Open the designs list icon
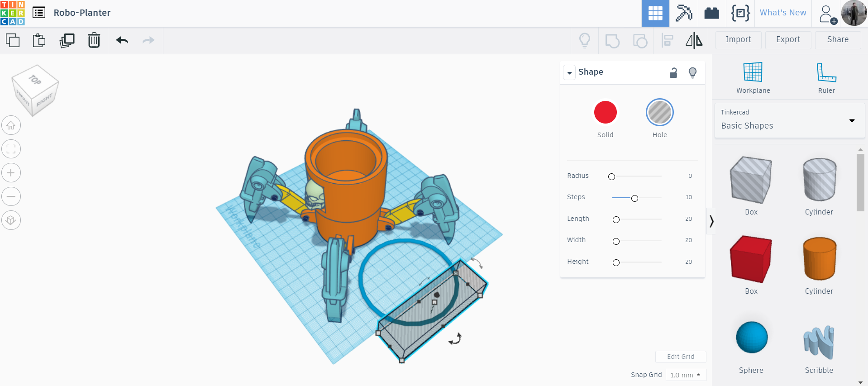The height and width of the screenshot is (386, 868). 39,13
